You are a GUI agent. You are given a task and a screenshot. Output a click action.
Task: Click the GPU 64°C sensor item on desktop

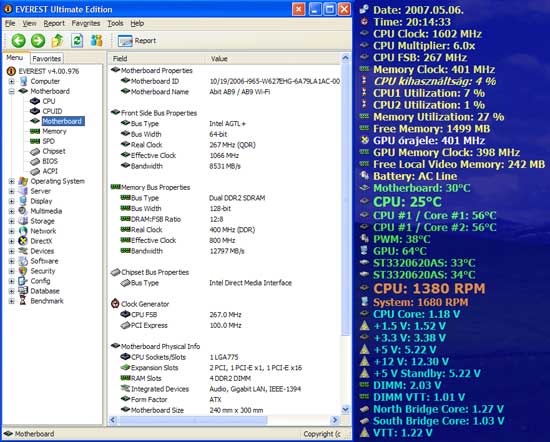click(x=394, y=251)
